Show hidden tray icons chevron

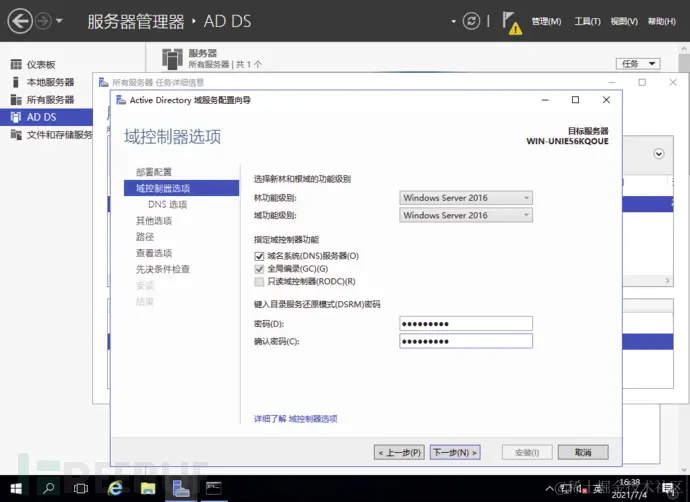coord(550,489)
